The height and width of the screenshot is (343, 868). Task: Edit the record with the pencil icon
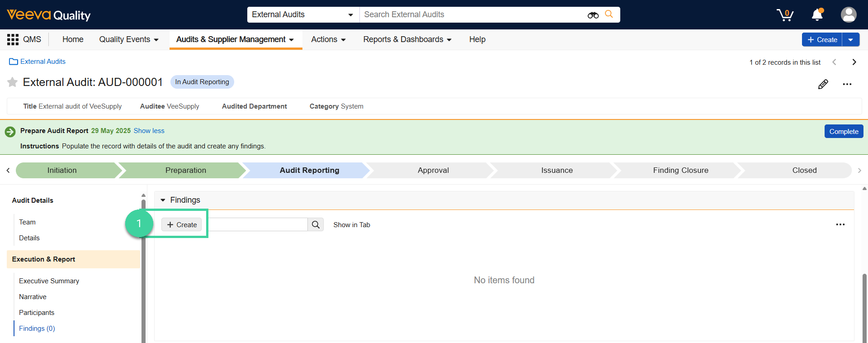tap(823, 84)
